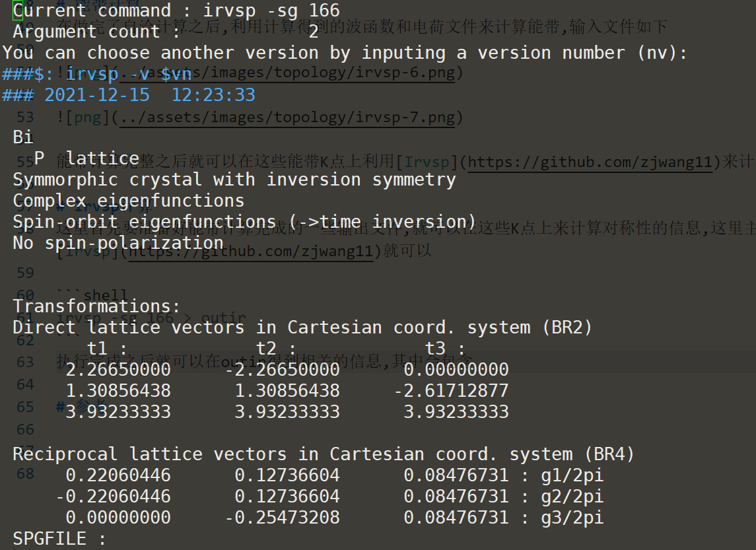Click the 'g3/2pi' label
The height and width of the screenshot is (550, 756).
(572, 518)
